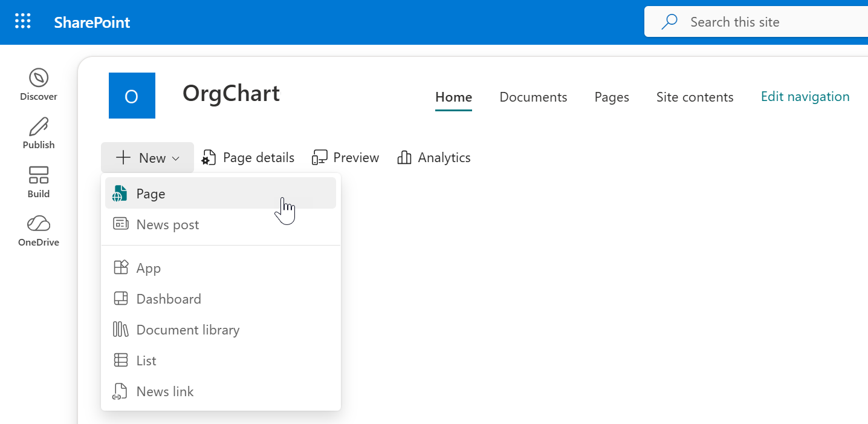Viewport: 868px width, 424px height.
Task: Click the Edit navigation link
Action: click(x=805, y=97)
